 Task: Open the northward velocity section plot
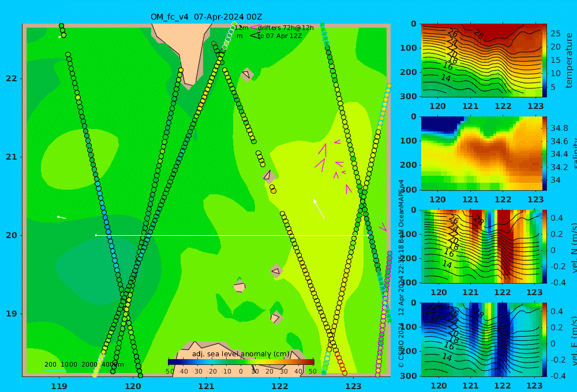[x=481, y=246]
